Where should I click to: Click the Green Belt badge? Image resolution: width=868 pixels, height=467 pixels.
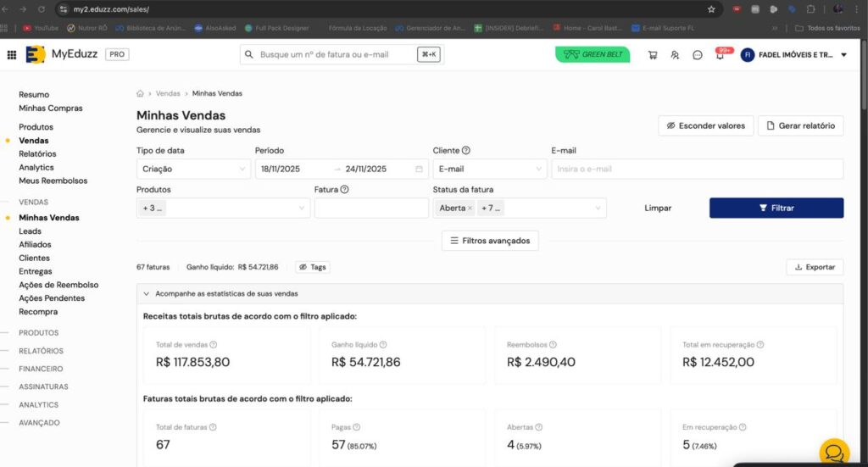click(x=593, y=55)
